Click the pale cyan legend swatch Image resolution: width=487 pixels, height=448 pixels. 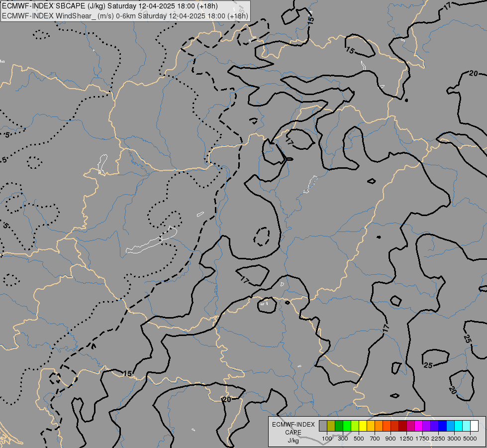pyautogui.click(x=466, y=426)
